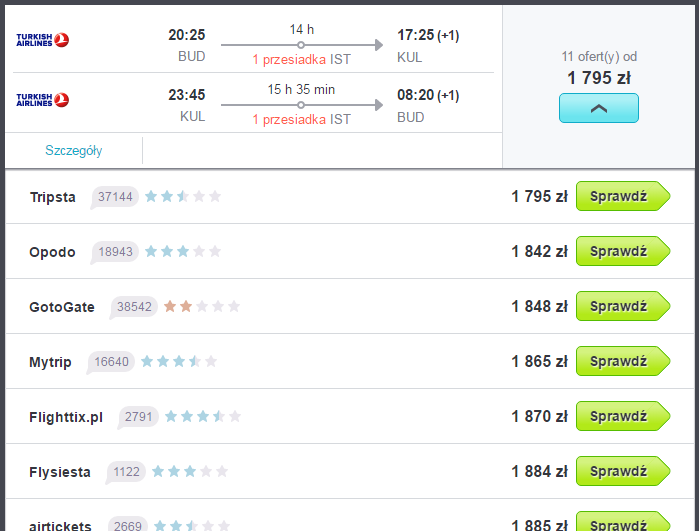699x531 pixels.
Task: Check the airtickets offer for 1 885 zł
Action: pyautogui.click(x=623, y=522)
